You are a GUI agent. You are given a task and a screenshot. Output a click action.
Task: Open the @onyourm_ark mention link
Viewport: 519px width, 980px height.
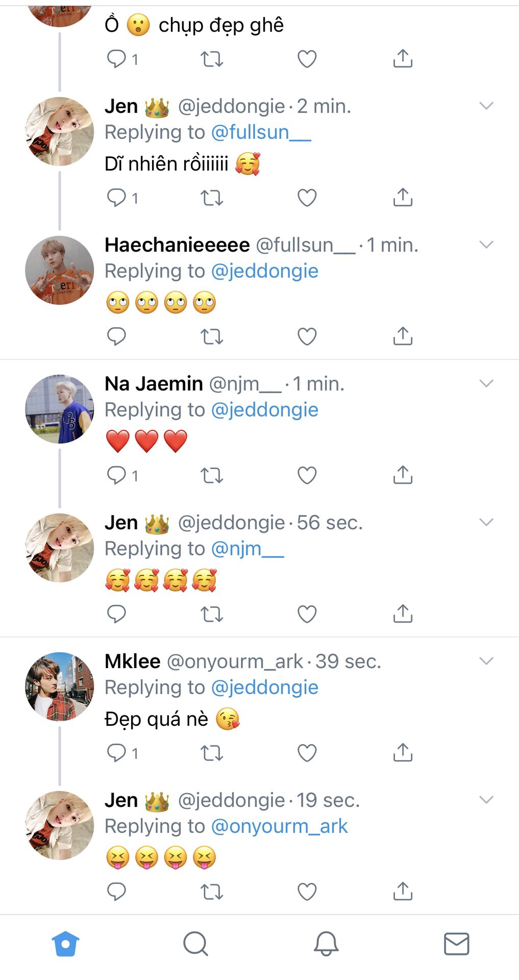click(279, 826)
